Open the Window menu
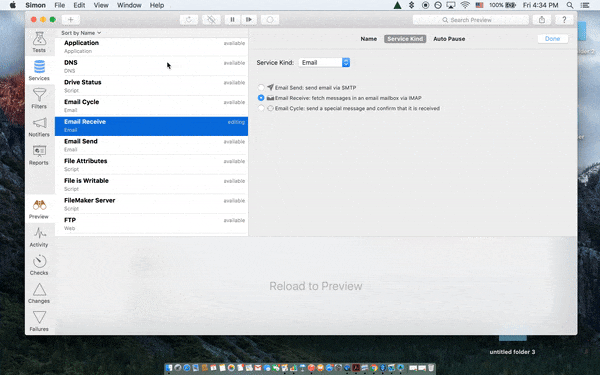The height and width of the screenshot is (375, 600). tap(129, 5)
